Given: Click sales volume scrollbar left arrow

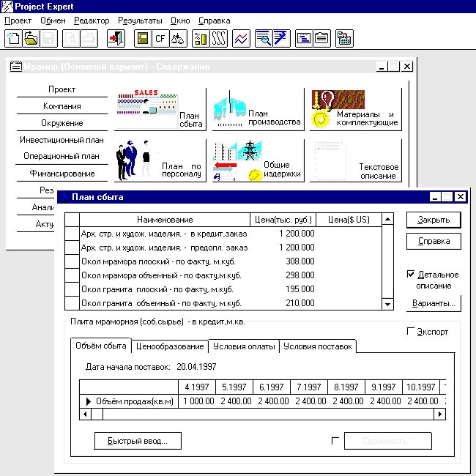Looking at the screenshot, I should pyautogui.click(x=85, y=414).
